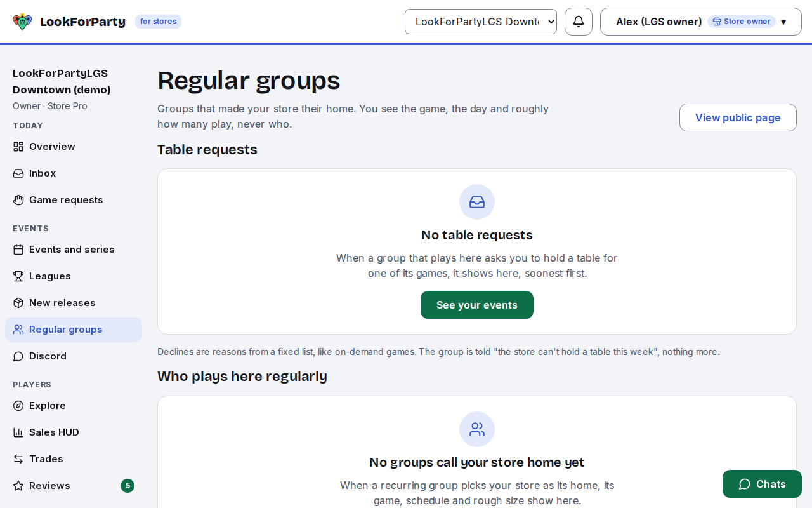Click the LookForParty heart logo icon
This screenshot has width=812, height=508.
[22, 22]
